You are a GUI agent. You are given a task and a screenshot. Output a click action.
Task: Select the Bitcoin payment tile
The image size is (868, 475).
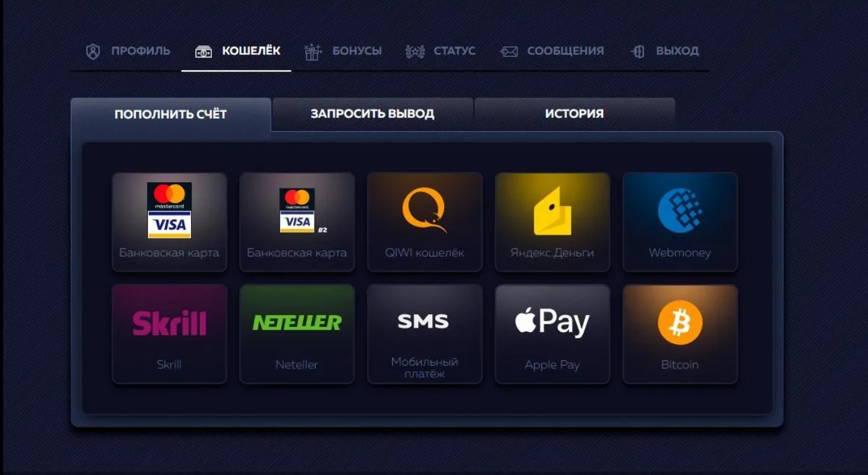click(x=680, y=334)
